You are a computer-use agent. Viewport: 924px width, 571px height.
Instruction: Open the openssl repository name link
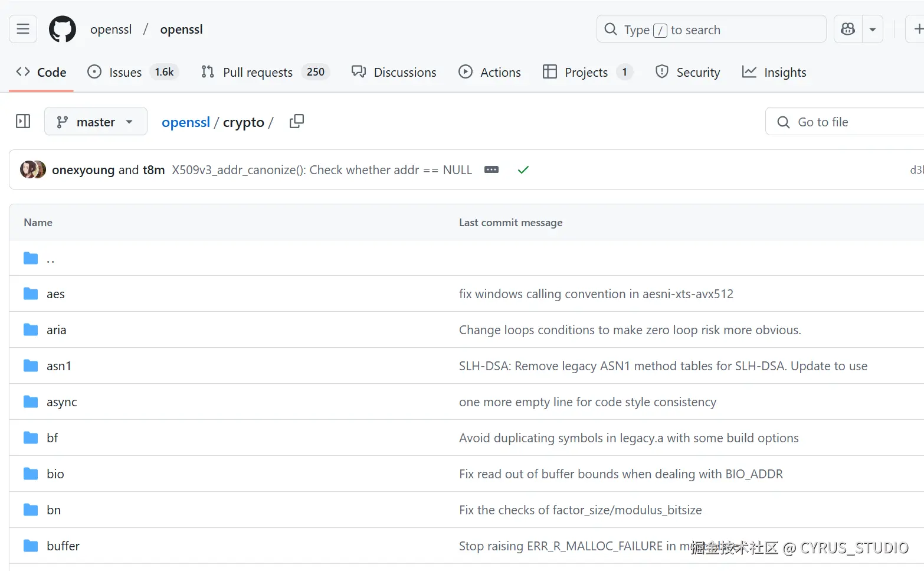pyautogui.click(x=181, y=30)
